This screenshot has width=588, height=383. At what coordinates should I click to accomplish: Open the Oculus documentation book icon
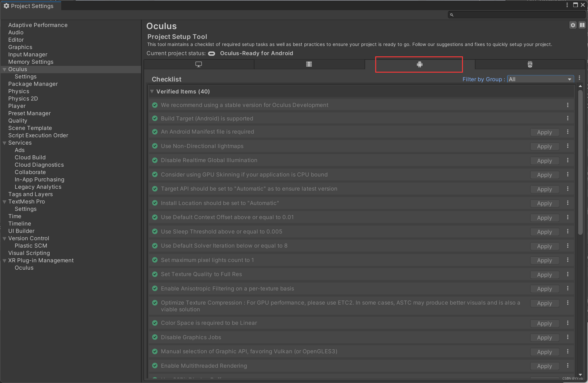[582, 25]
